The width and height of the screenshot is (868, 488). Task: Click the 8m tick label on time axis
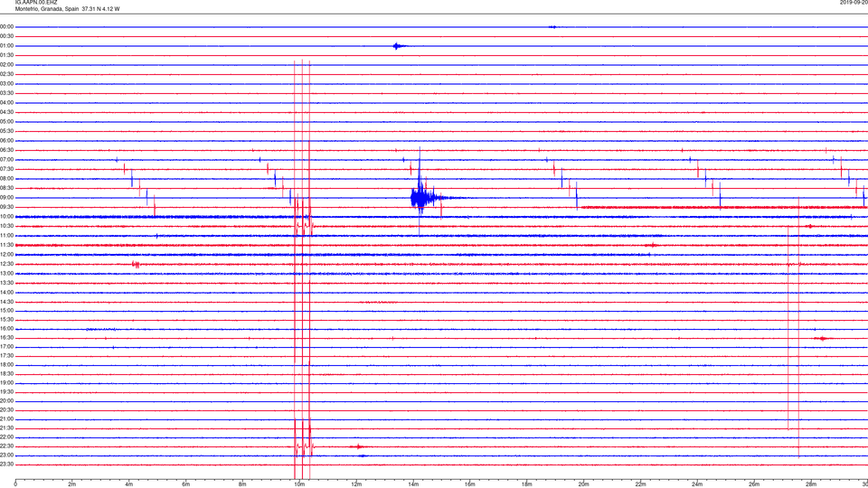tap(242, 484)
